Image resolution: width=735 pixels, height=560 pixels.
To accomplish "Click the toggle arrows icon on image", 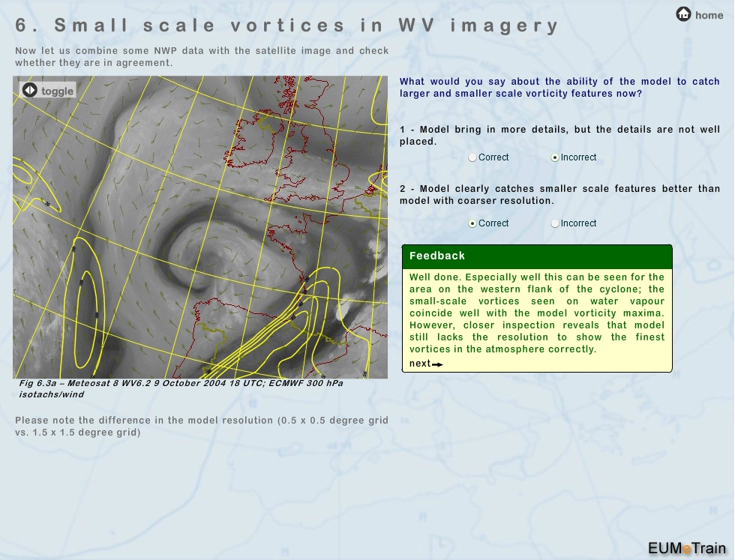I will pos(30,91).
